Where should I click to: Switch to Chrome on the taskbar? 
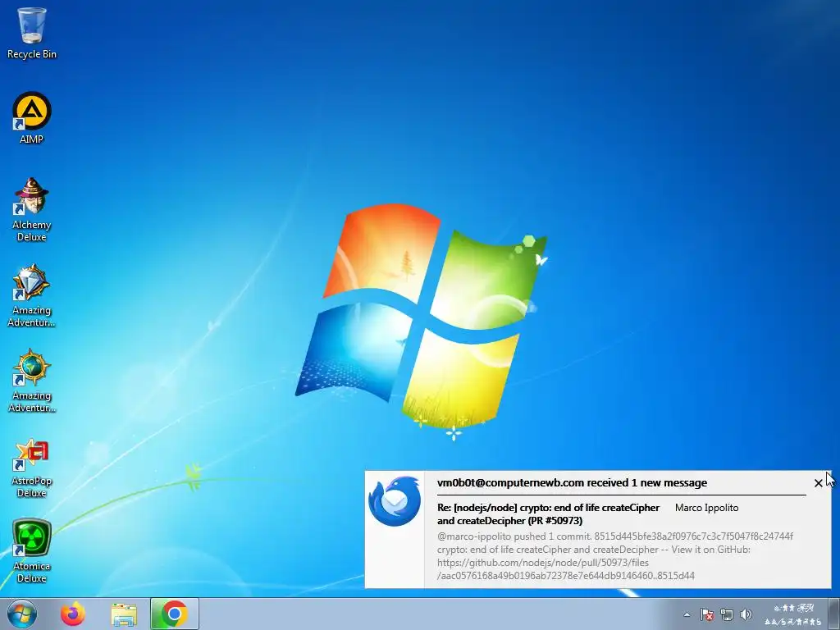(x=175, y=614)
